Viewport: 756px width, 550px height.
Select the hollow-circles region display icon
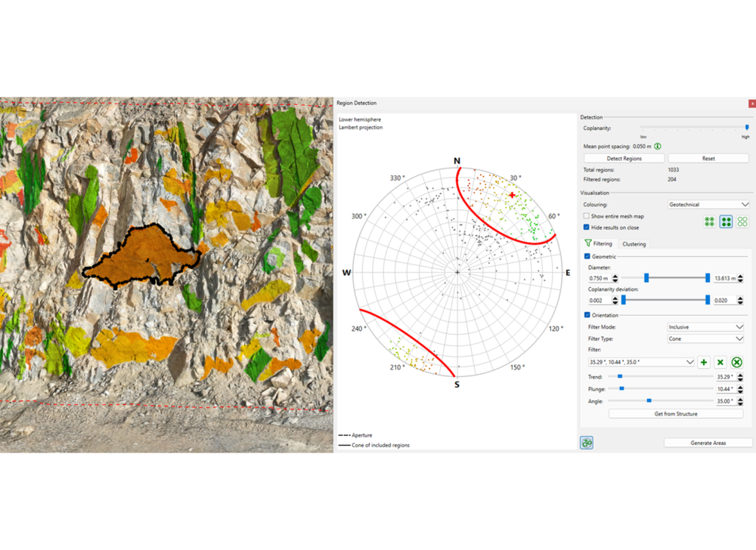click(742, 221)
